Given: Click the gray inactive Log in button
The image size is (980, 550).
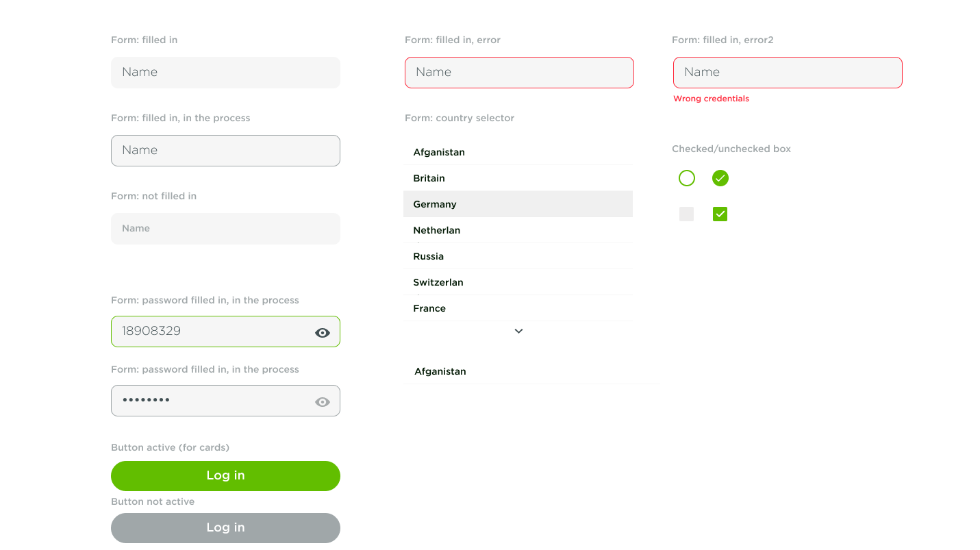Looking at the screenshot, I should pos(225,528).
